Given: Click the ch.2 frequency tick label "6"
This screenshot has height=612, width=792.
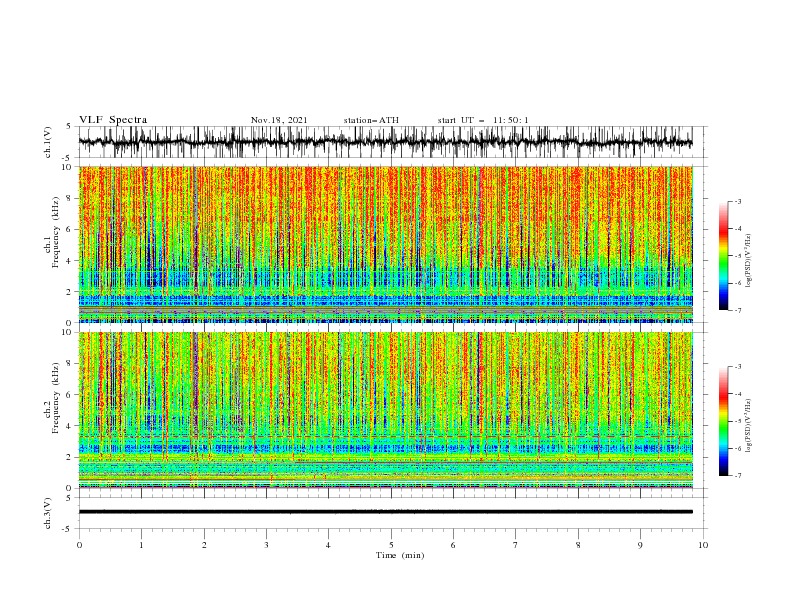Looking at the screenshot, I should [x=71, y=395].
